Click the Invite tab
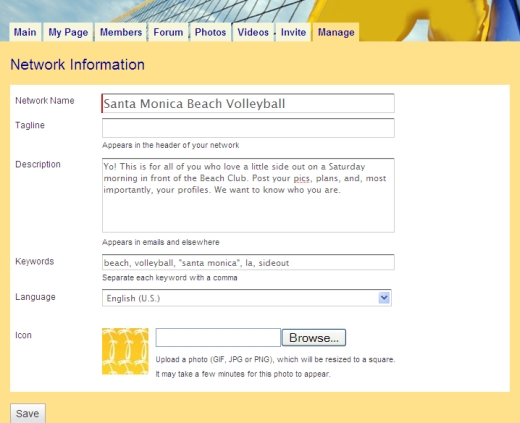 click(293, 32)
